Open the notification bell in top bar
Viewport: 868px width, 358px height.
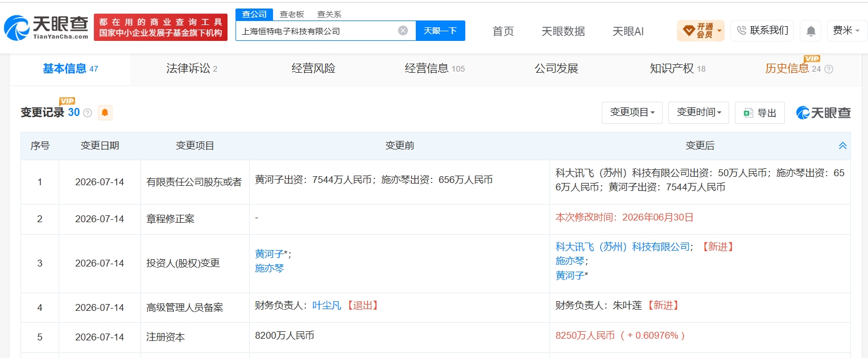[811, 31]
